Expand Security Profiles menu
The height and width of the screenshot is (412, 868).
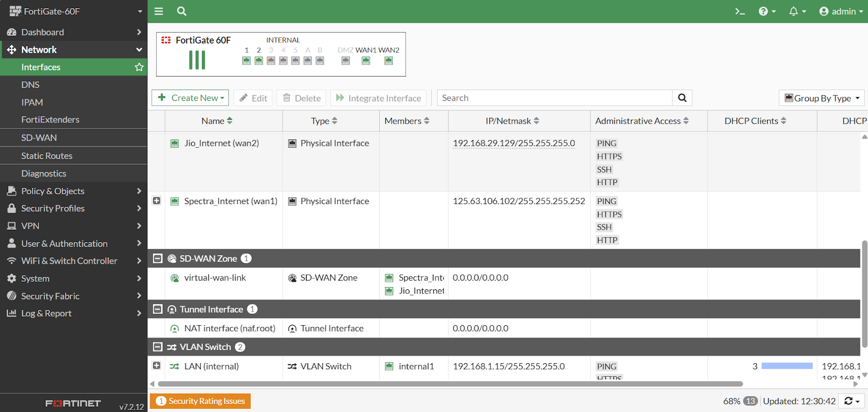click(74, 208)
